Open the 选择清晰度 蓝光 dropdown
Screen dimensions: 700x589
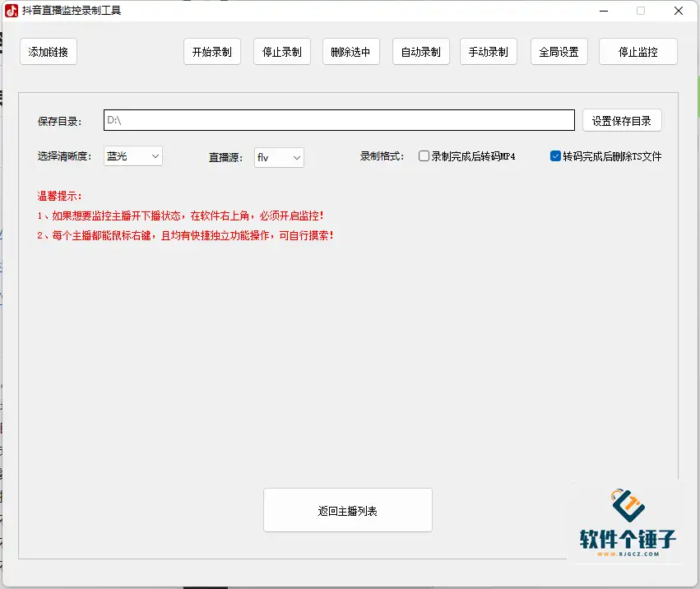point(133,156)
